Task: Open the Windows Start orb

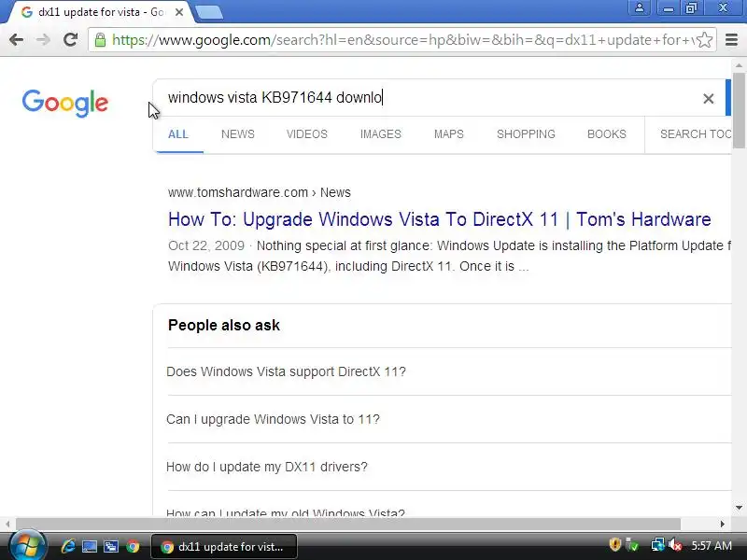Action: [28, 546]
